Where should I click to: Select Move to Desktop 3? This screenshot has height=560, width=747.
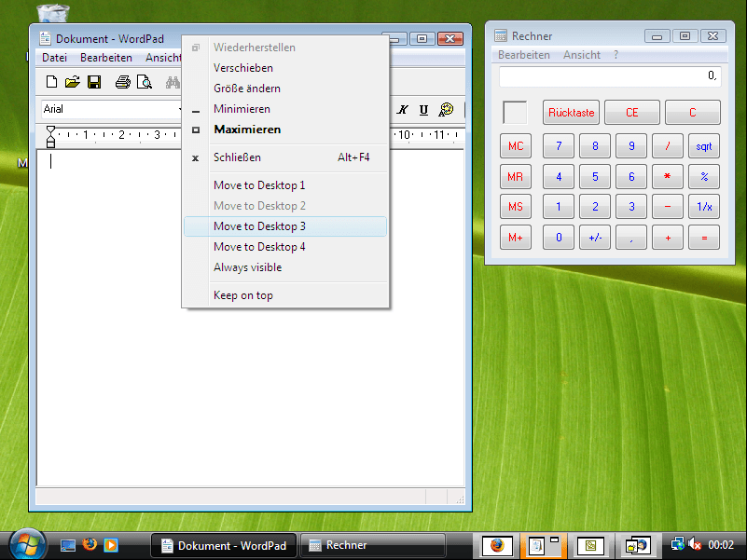click(285, 226)
